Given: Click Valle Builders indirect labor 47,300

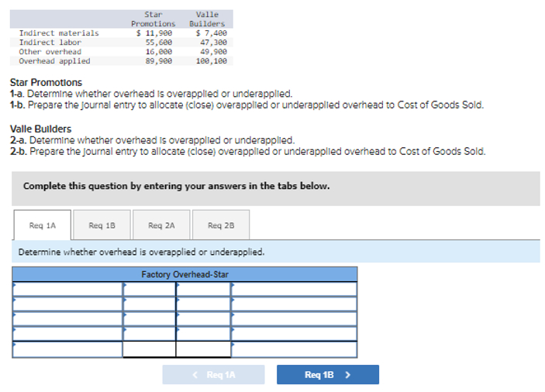Looking at the screenshot, I should coord(213,43).
